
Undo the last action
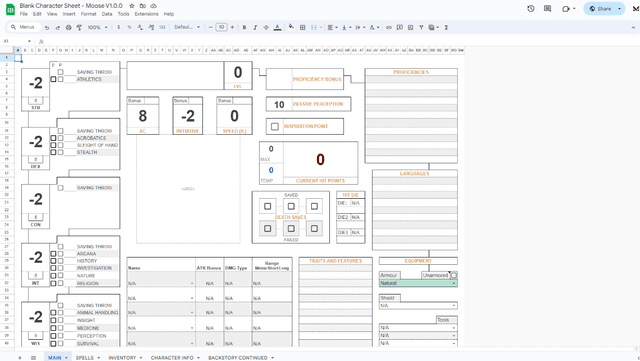47,27
